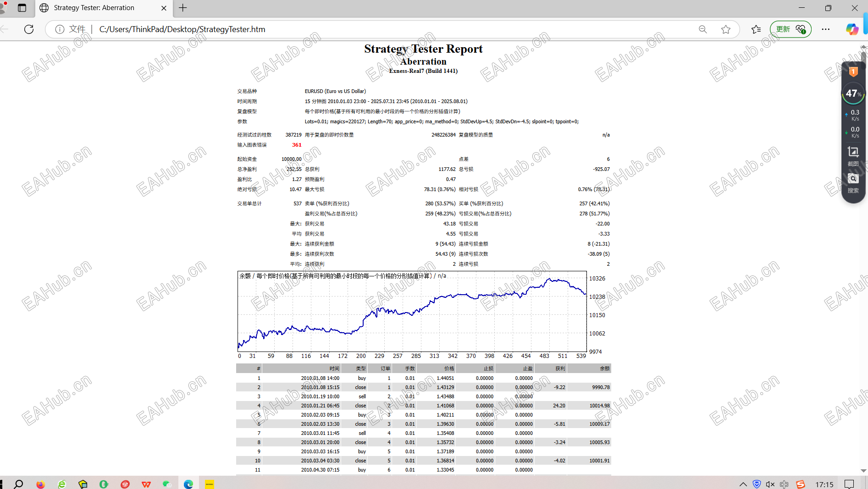Show hidden system tray icons
Image resolution: width=868 pixels, height=489 pixels.
tap(743, 484)
